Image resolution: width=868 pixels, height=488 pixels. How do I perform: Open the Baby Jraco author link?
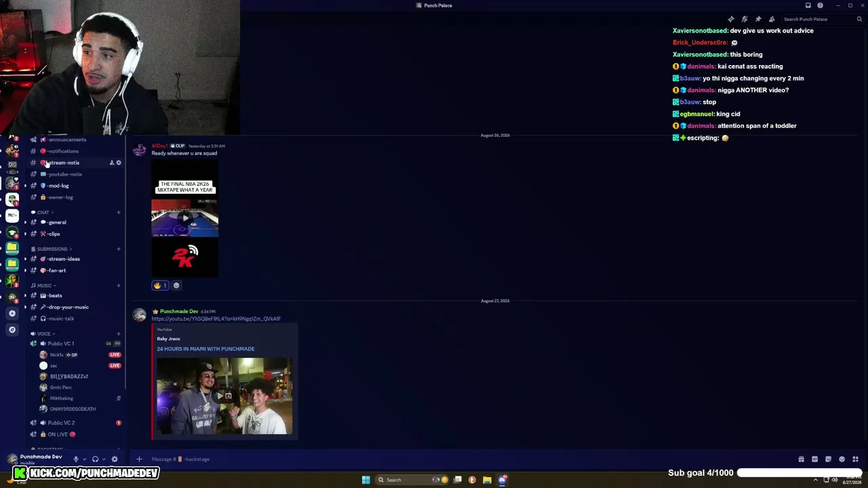[168, 338]
